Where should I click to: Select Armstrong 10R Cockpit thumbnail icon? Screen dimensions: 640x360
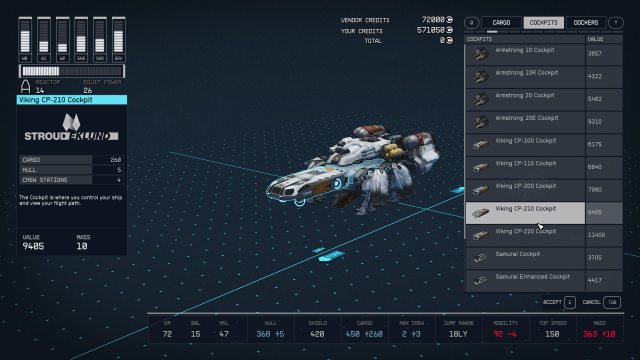(481, 76)
